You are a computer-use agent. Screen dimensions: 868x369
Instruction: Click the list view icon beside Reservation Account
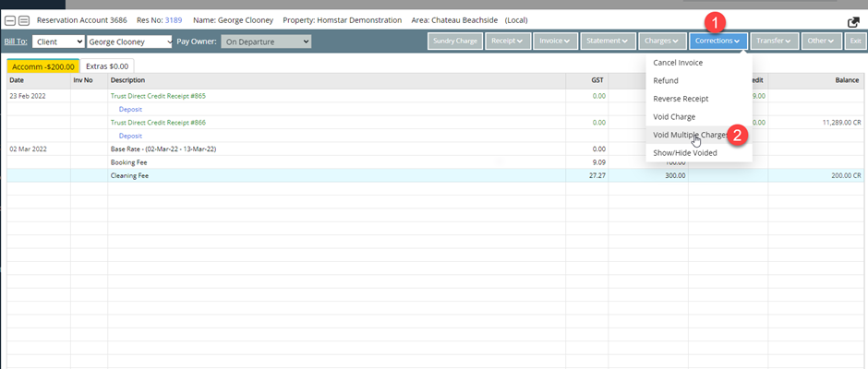point(24,20)
